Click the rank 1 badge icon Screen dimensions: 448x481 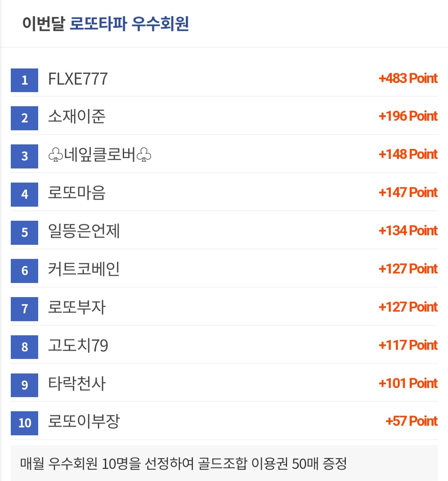(24, 80)
